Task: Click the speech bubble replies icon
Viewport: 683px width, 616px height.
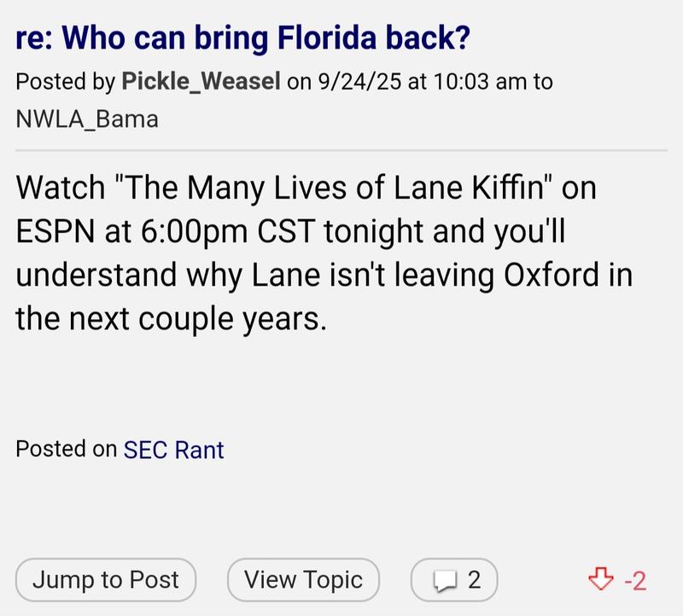Action: click(x=446, y=581)
